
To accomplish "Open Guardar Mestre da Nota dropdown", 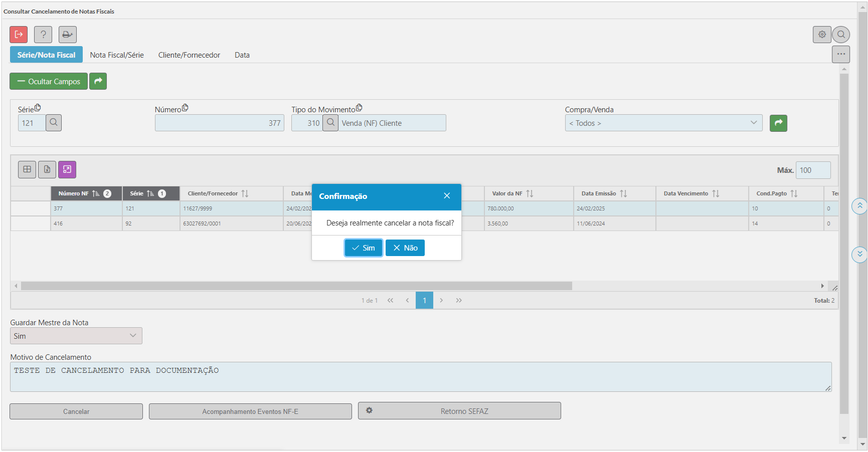I will 76,336.
